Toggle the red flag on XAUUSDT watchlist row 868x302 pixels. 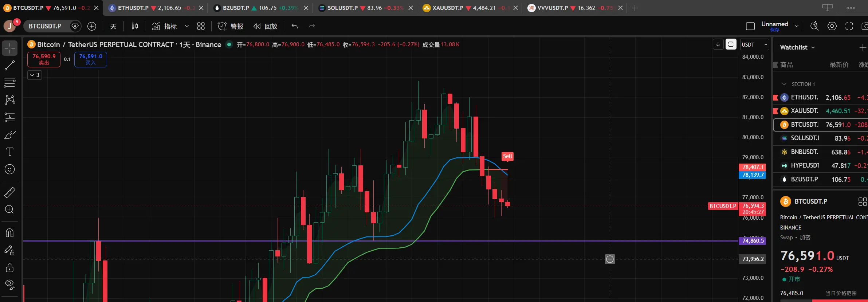pyautogui.click(x=775, y=111)
